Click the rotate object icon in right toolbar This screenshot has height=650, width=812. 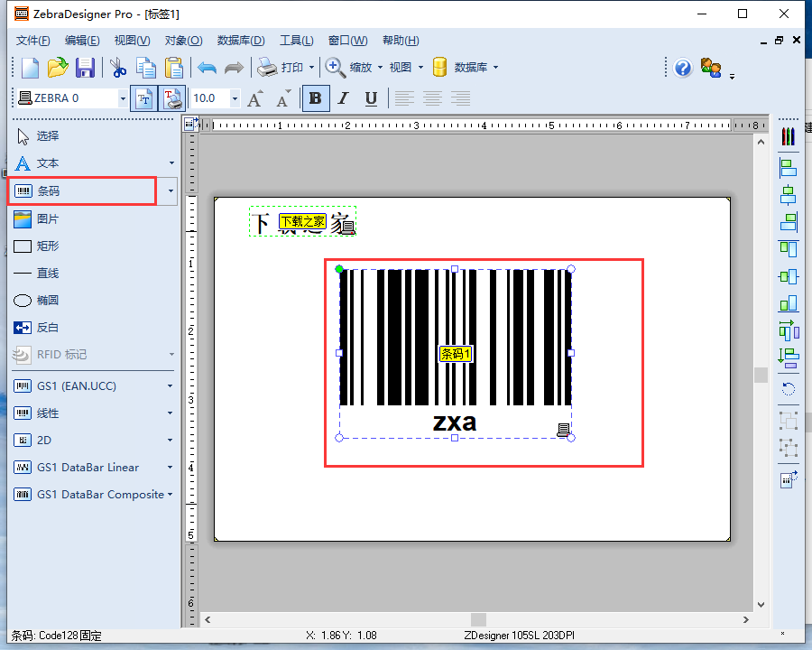pyautogui.click(x=789, y=389)
